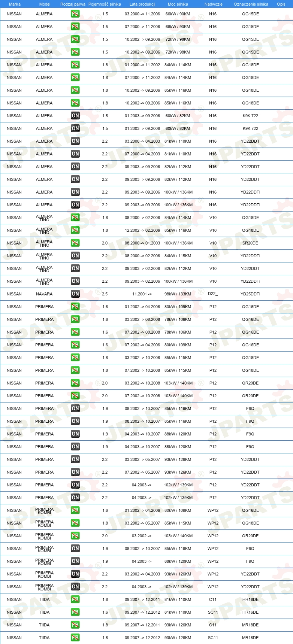Click PB icon for Tiida C11 HR16DE
Viewport: 293px width, 644px height.
[75, 599]
